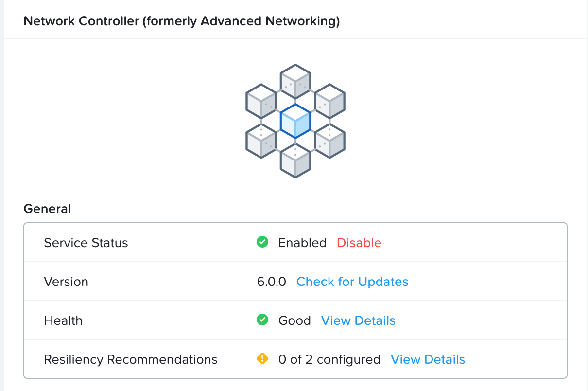Click the 6.0.0 version number

click(x=272, y=281)
